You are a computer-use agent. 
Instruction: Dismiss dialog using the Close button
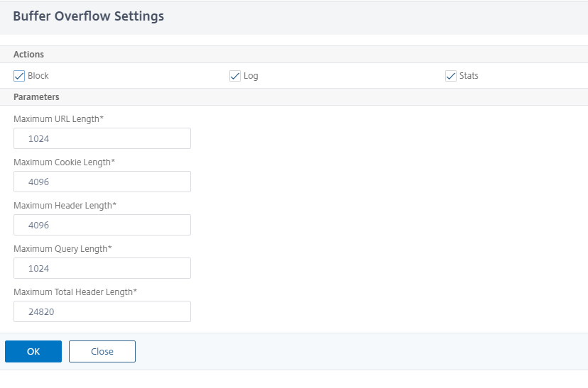coord(102,351)
